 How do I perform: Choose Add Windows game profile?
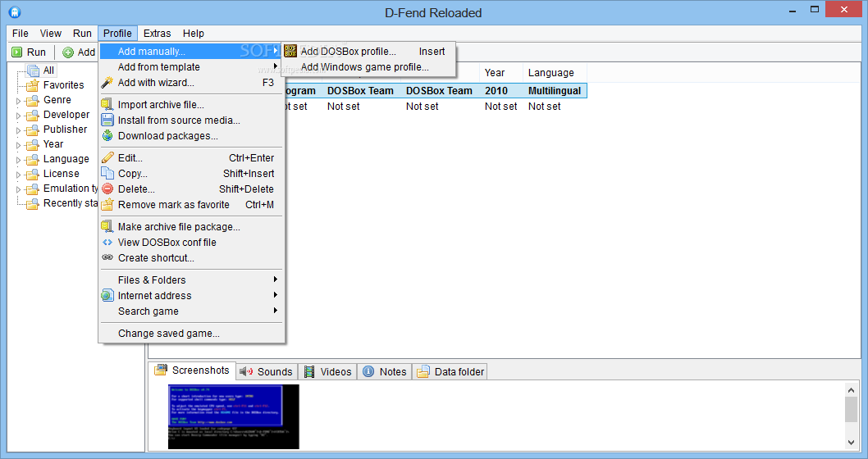tap(368, 67)
